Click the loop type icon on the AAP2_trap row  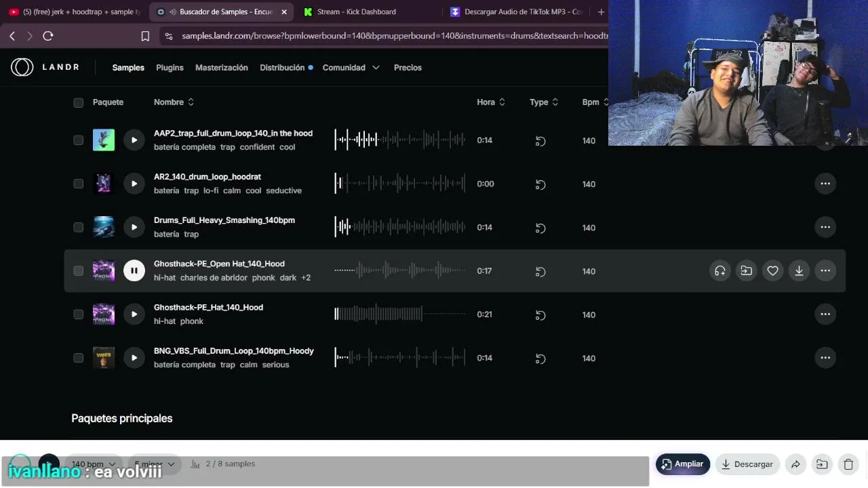(x=540, y=141)
